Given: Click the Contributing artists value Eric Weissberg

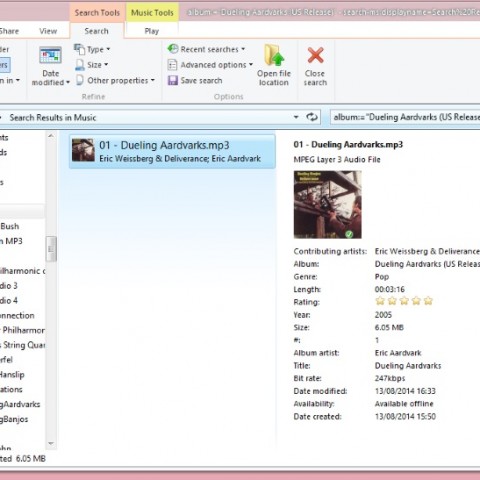Looking at the screenshot, I should 427,251.
